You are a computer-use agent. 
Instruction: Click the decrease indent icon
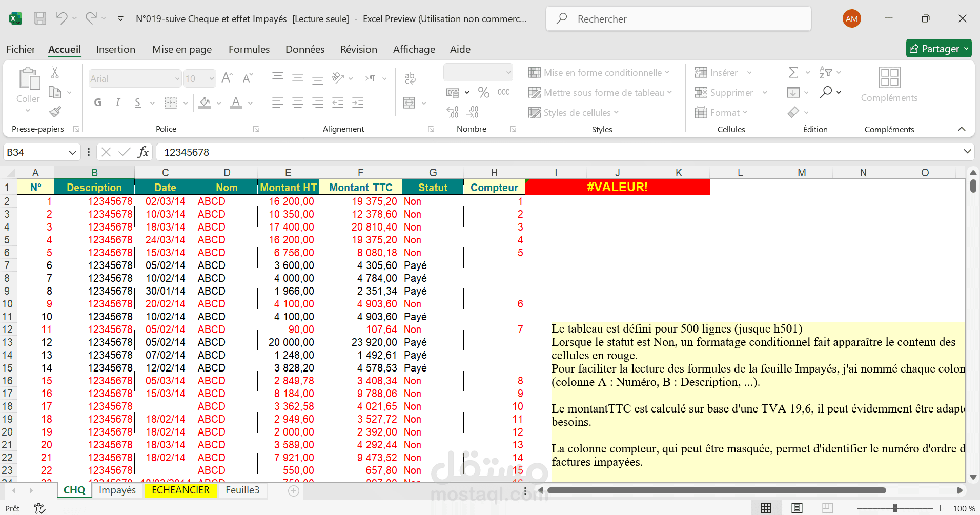[338, 102]
